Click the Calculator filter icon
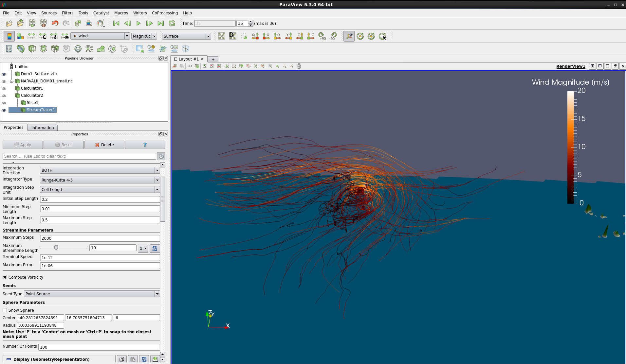 pos(9,49)
